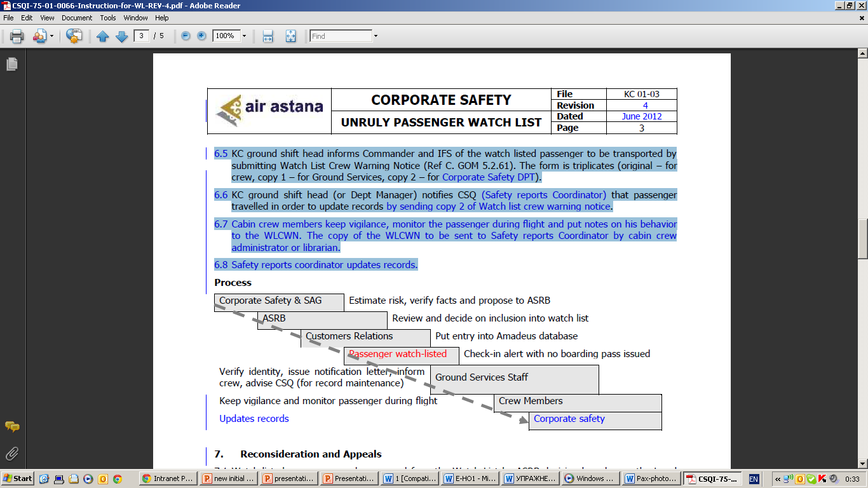Click the Create PDF online icon
Image resolution: width=868 pixels, height=488 pixels.
(74, 36)
